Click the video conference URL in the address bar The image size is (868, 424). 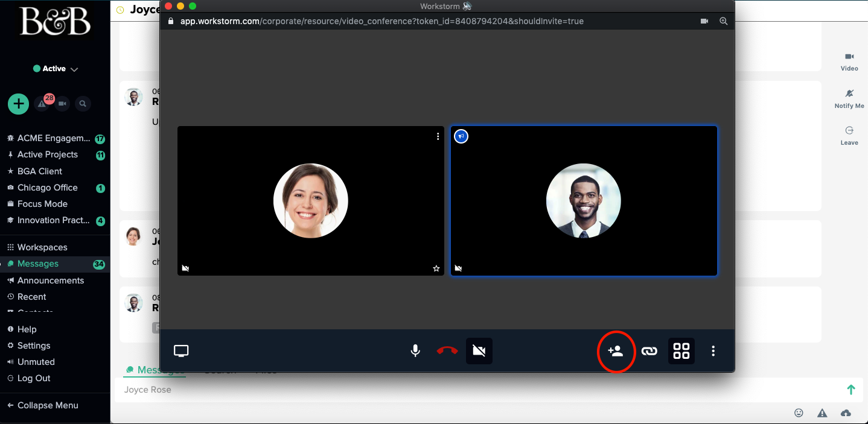point(382,21)
